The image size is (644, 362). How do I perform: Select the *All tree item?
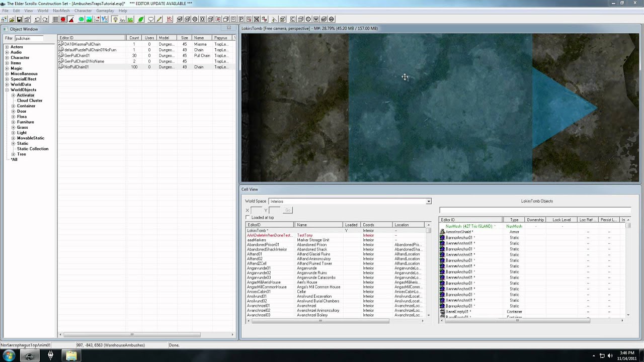tap(14, 159)
